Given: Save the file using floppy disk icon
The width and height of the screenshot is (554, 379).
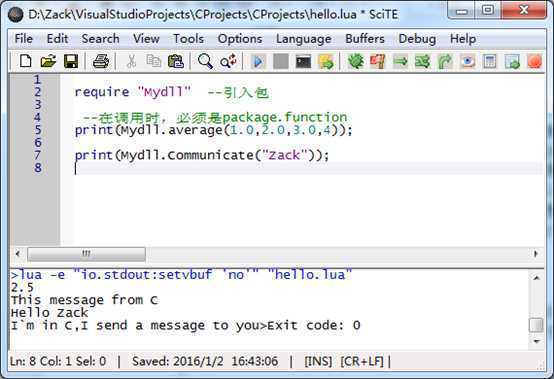Looking at the screenshot, I should [71, 61].
